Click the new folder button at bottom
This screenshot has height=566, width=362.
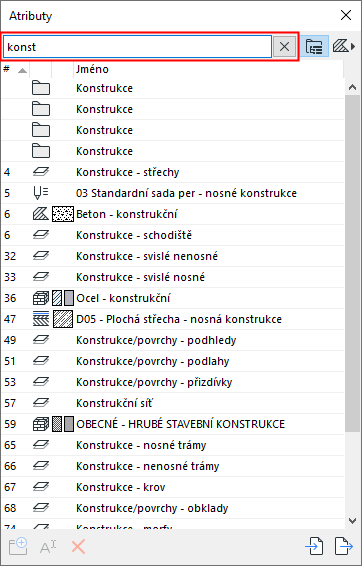click(18, 547)
